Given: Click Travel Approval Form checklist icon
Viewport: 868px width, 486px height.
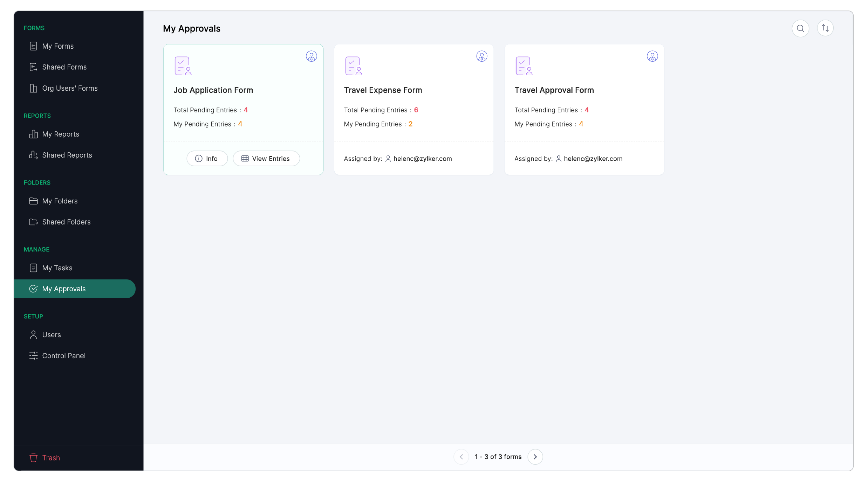Looking at the screenshot, I should tap(524, 66).
